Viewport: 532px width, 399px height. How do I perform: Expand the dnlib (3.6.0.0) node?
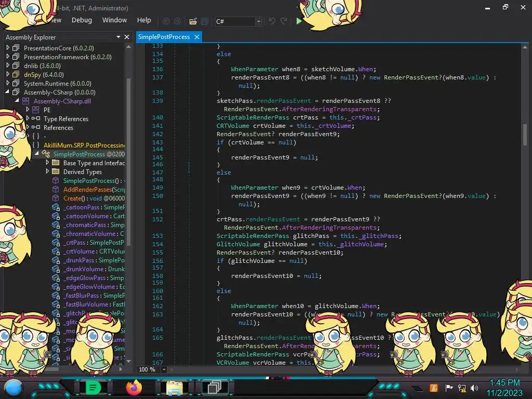[x=8, y=65]
